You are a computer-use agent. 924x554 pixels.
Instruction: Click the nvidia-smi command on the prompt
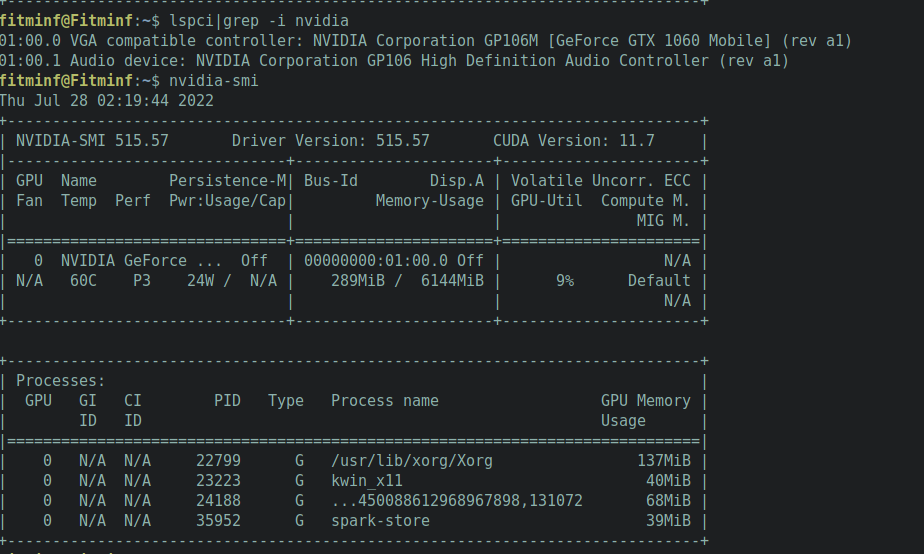214,80
